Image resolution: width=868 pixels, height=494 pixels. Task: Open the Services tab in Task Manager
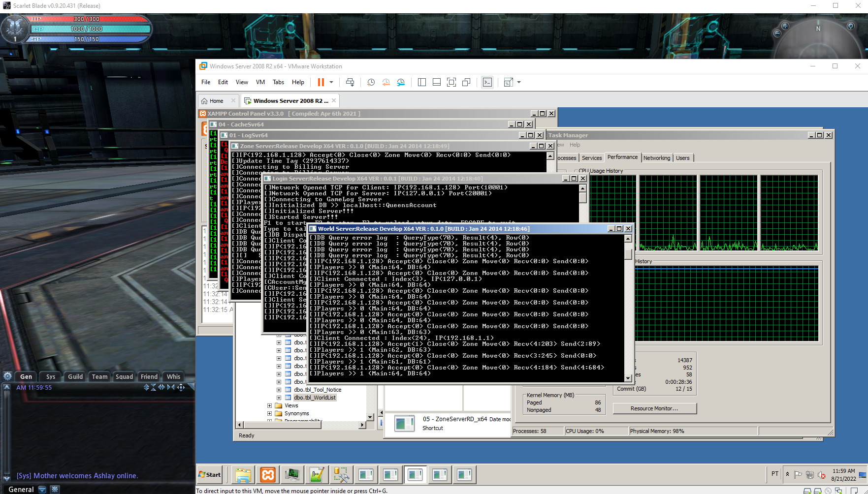592,158
